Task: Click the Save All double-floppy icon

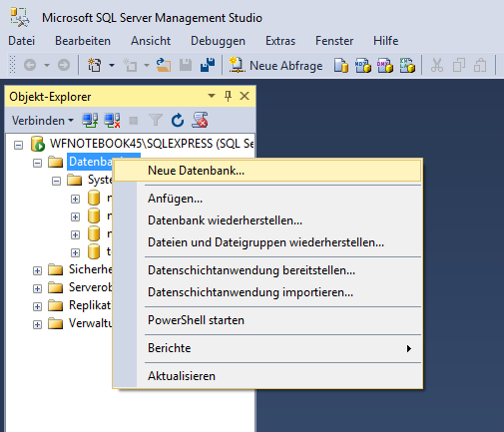Action: click(x=208, y=65)
